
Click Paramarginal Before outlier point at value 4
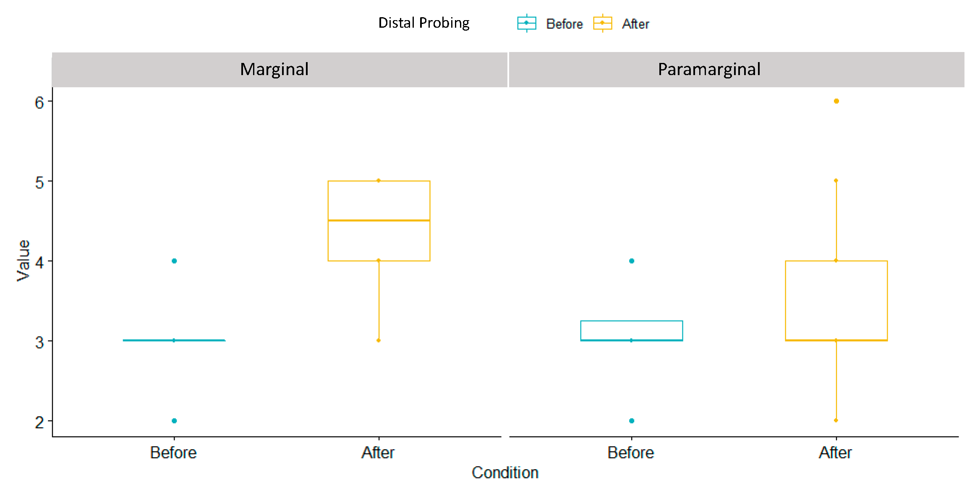(x=632, y=261)
